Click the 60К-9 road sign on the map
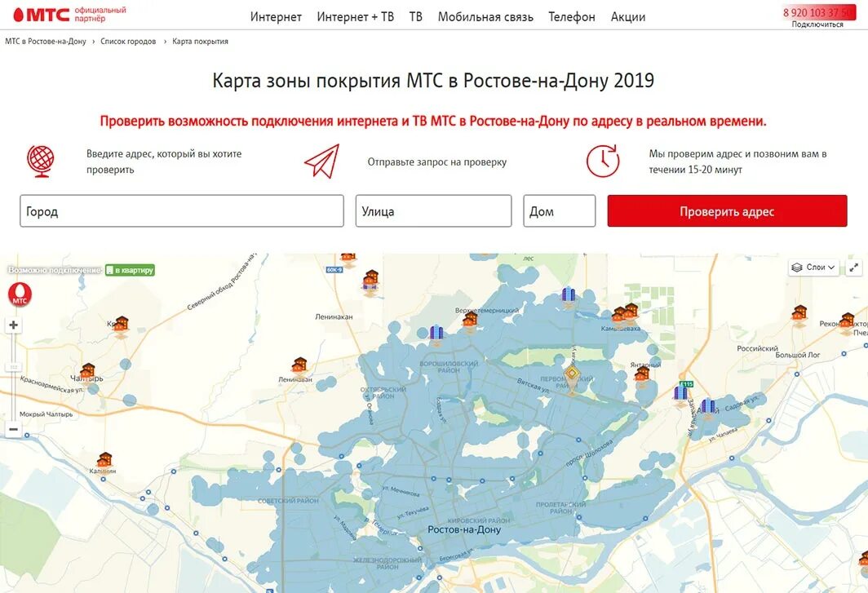 334,270
